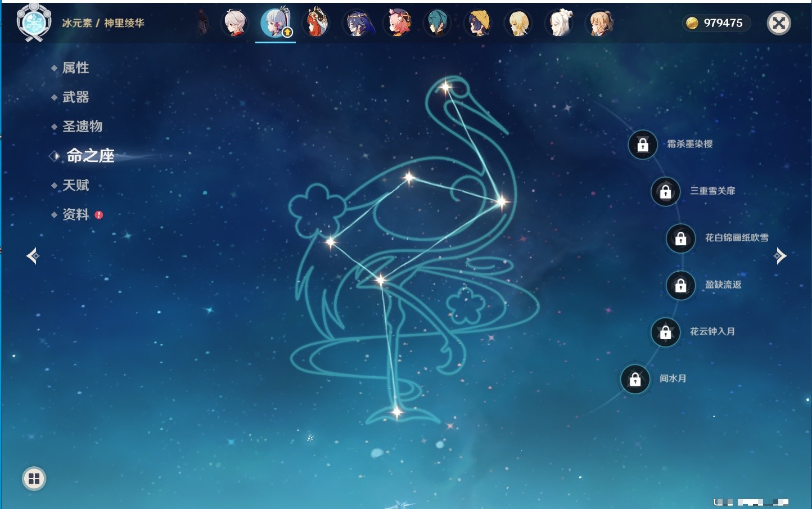Viewport: 812px width, 509px height.
Task: Open the locked 霜杀墨染樱 constellation node
Action: point(643,145)
